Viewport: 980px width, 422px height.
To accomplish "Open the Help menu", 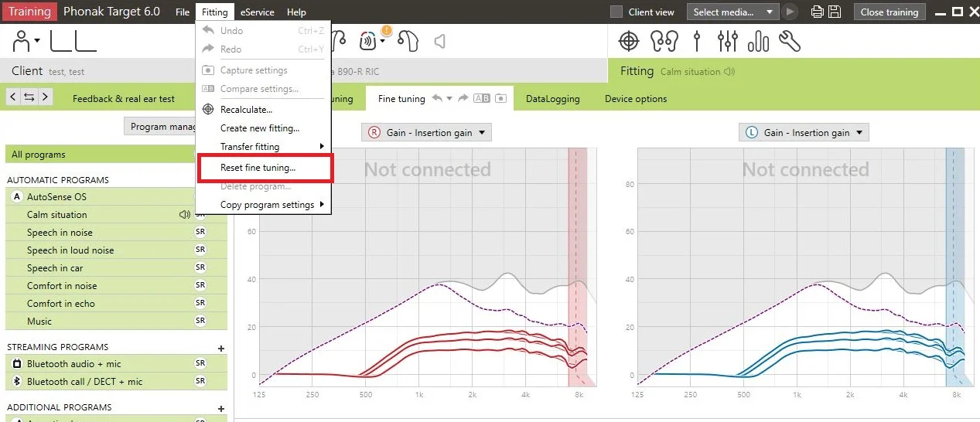I will (296, 12).
